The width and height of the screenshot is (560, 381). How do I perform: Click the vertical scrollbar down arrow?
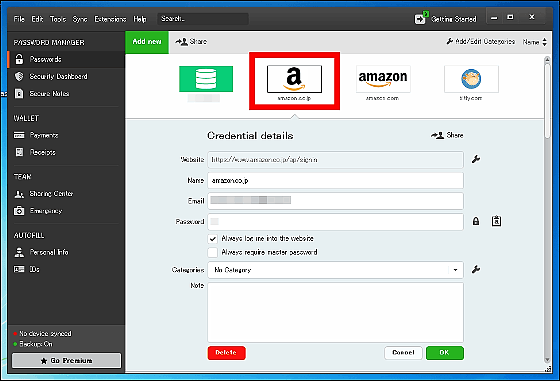(x=547, y=360)
